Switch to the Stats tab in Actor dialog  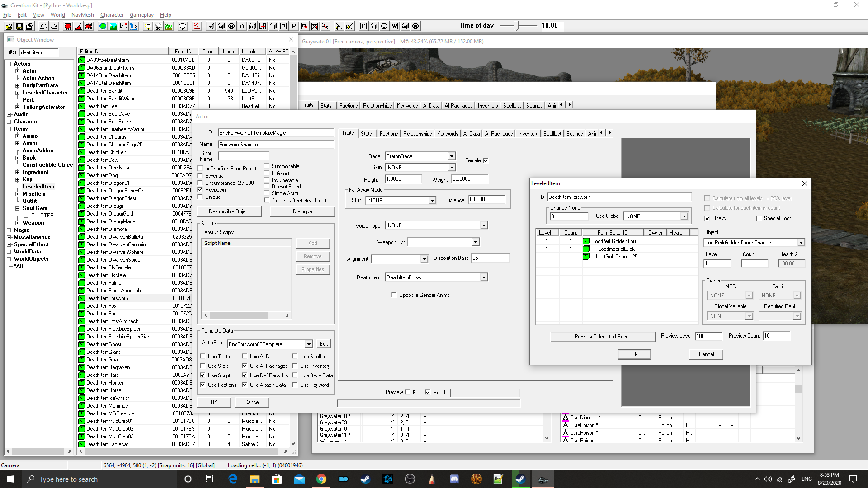tap(366, 134)
